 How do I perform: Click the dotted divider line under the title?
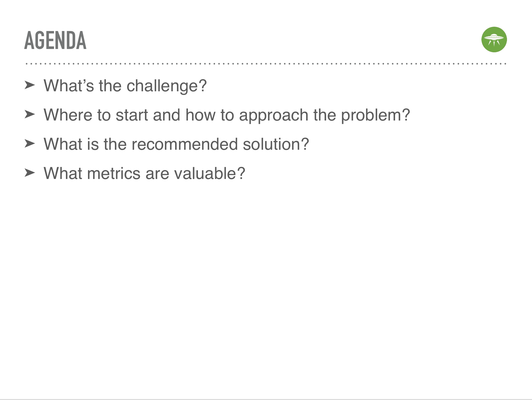[266, 64]
